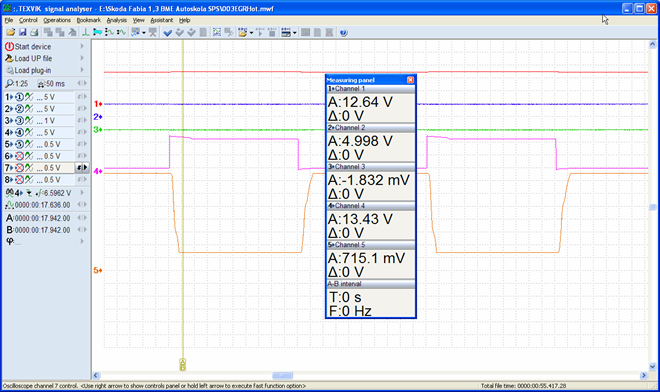Click the cursor A/B handle on timeline
Screen dimensions: 660x392
point(182,364)
